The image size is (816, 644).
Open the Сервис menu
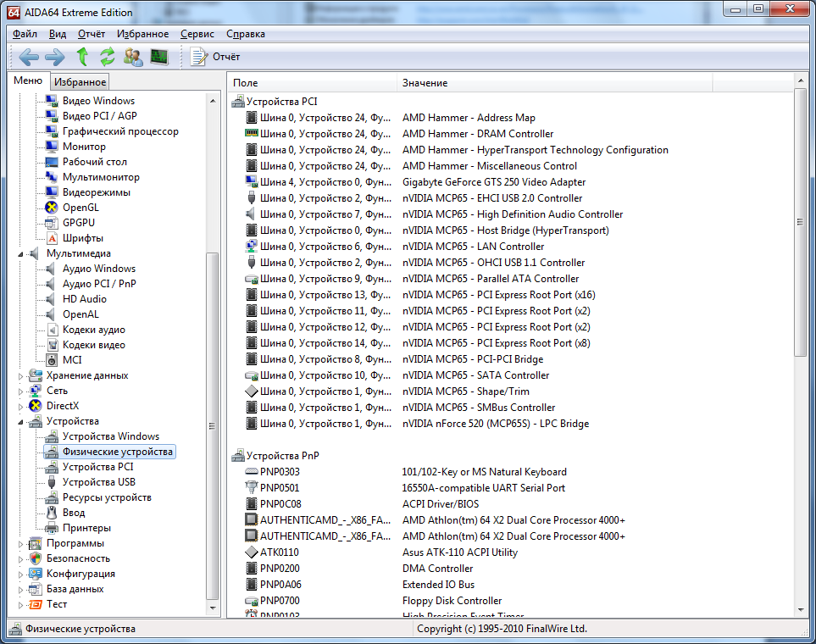(x=197, y=34)
